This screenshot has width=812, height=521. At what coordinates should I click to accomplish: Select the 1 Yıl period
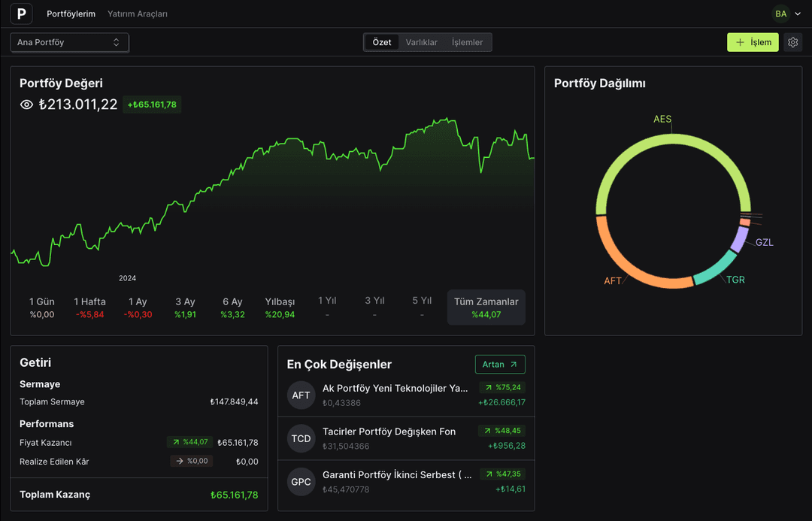click(327, 307)
